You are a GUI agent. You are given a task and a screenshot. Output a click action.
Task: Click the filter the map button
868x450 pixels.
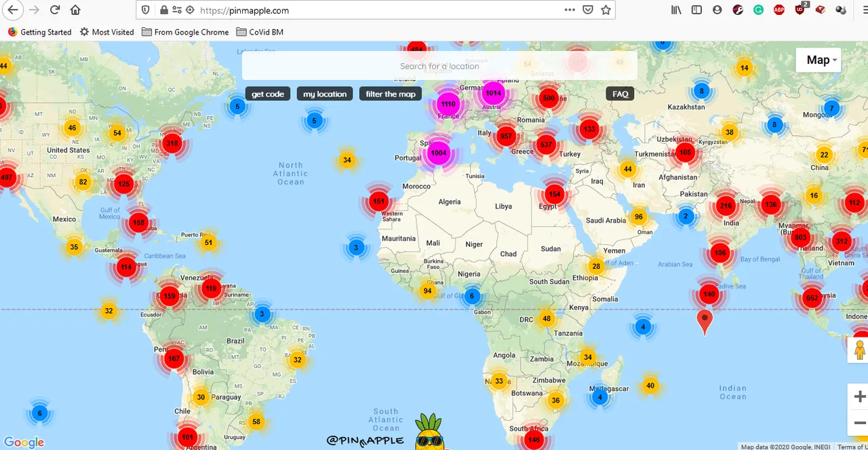[x=391, y=94]
